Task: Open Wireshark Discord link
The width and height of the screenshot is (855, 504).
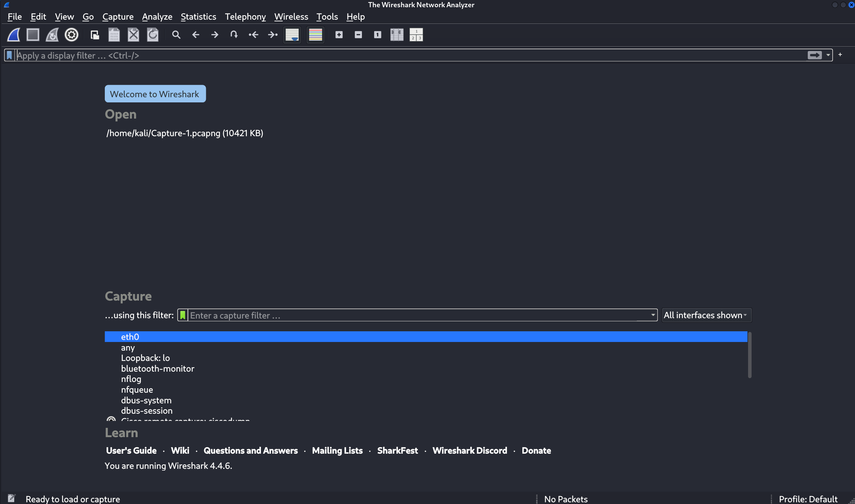Action: point(470,451)
